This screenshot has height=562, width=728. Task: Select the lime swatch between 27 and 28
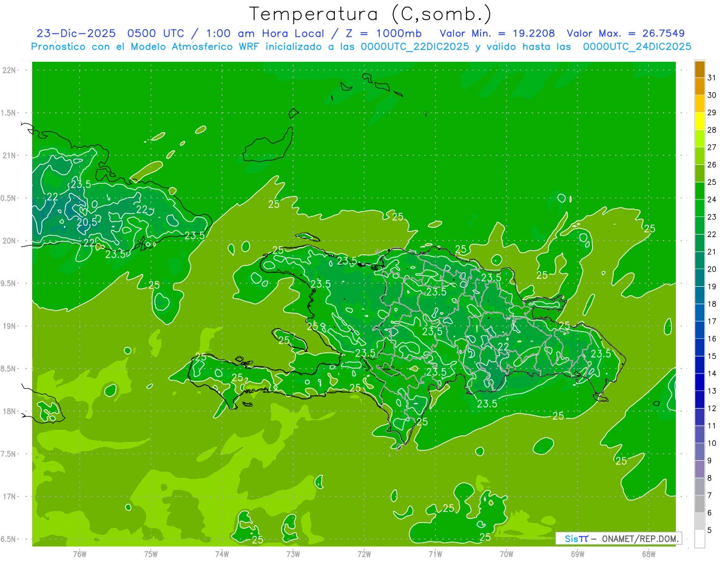(x=699, y=139)
